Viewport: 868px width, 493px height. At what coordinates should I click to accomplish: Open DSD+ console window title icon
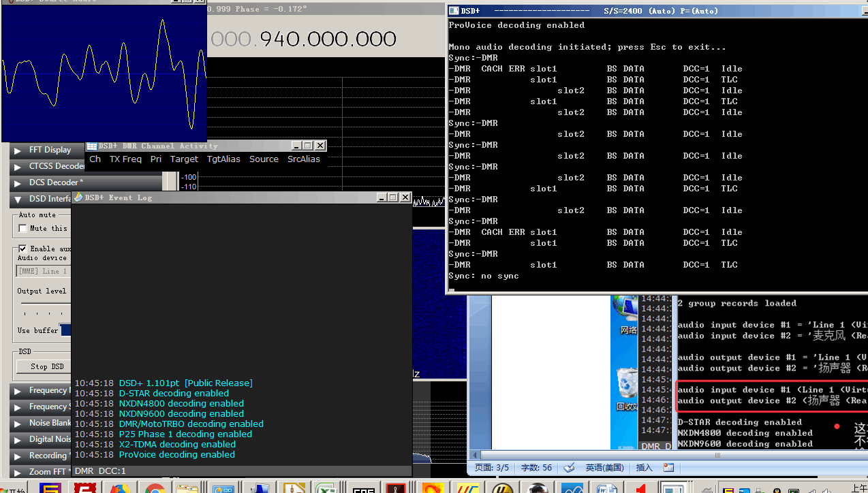(x=454, y=11)
